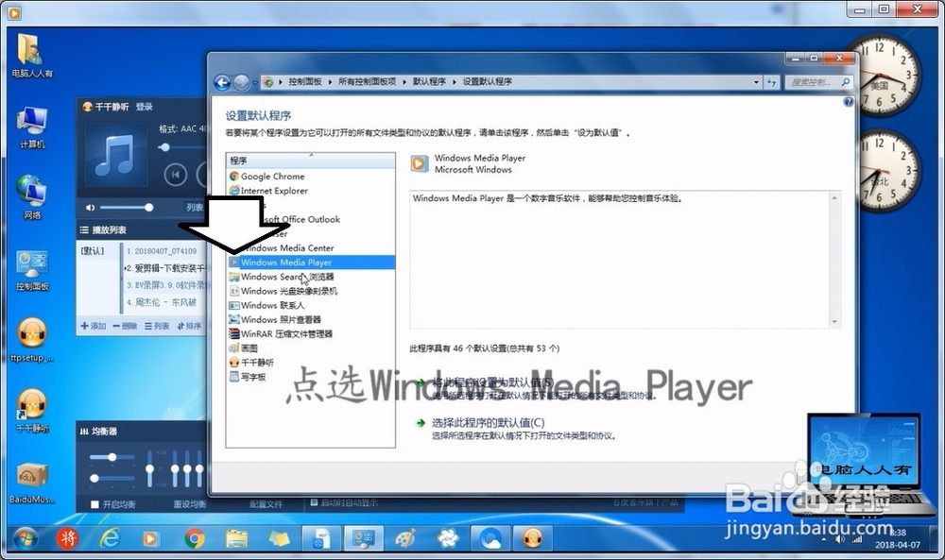Select track 1.20180407_074109 in playlist
This screenshot has height=560, width=945.
tap(163, 251)
